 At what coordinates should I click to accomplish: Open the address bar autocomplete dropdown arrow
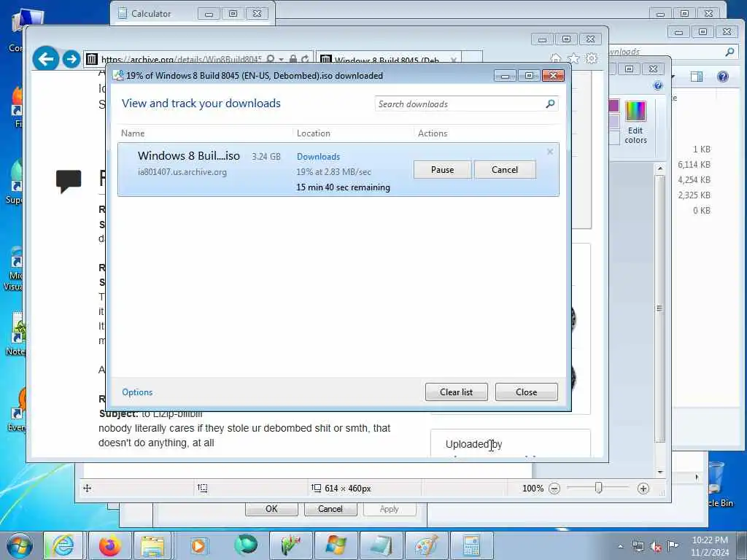pos(281,60)
